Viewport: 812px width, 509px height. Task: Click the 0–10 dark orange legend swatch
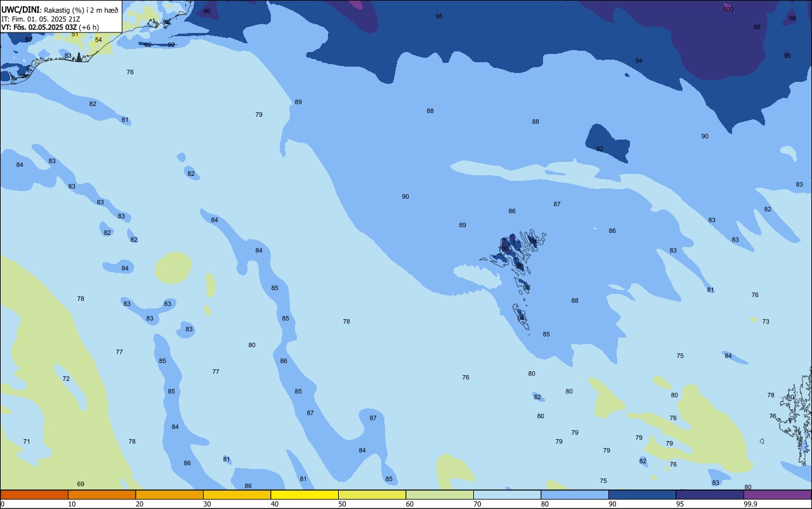(x=34, y=494)
